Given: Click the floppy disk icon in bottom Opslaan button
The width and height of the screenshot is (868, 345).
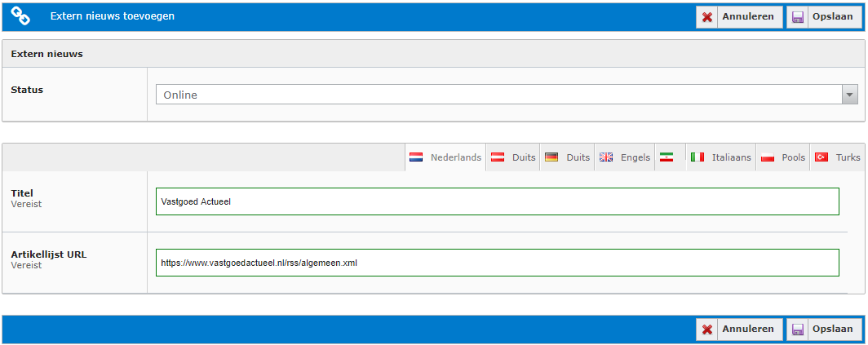Looking at the screenshot, I should pos(797,330).
